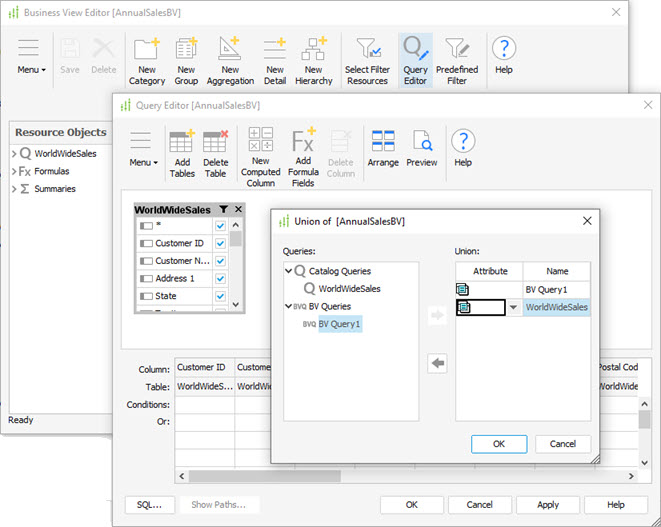This screenshot has width=661, height=527.
Task: Open Menu in Query Editor toolbar
Action: [x=143, y=151]
